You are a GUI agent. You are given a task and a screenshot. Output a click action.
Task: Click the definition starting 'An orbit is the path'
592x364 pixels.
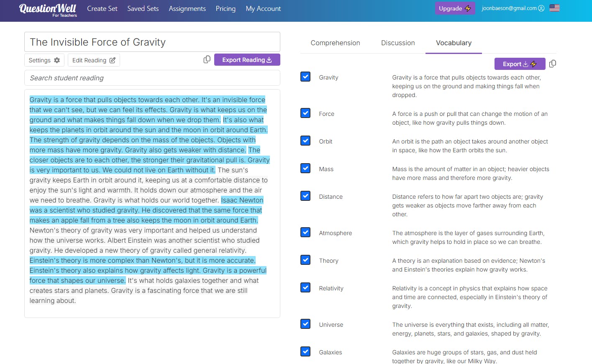470,146
